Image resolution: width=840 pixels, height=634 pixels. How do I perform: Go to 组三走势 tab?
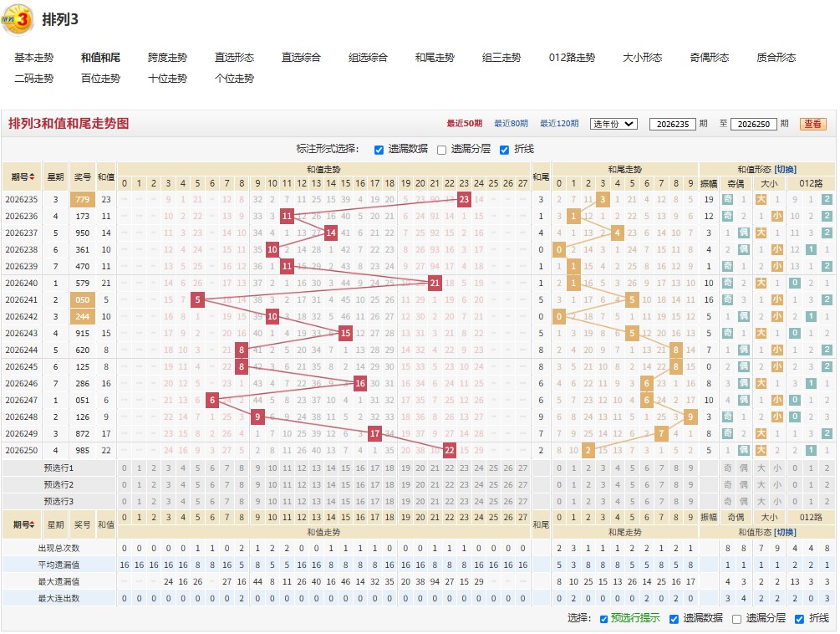(x=501, y=58)
